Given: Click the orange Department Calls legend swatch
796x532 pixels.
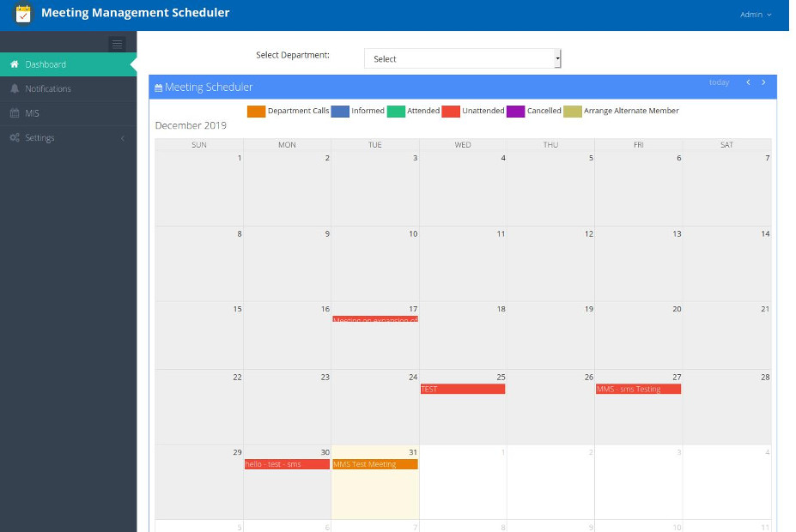Looking at the screenshot, I should 256,111.
